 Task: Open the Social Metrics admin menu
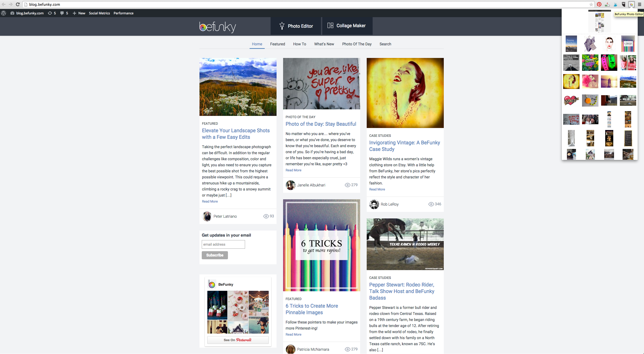[99, 13]
